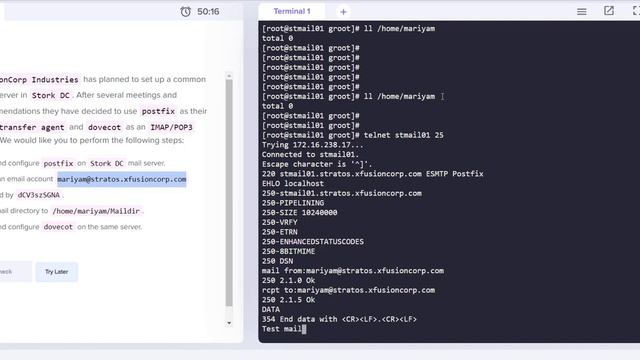Click the '250 2.1.0 Ok' response line
This screenshot has width=640, height=360.
(288, 280)
